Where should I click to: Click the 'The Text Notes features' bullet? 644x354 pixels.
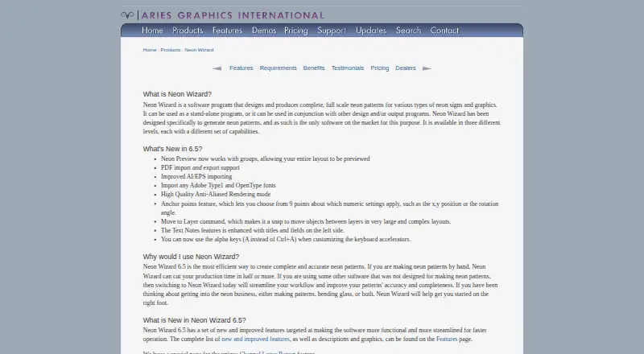click(x=253, y=230)
